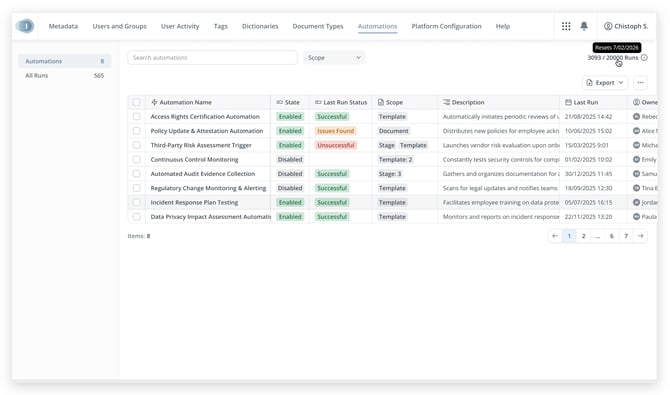Click the Scope column document icon
This screenshot has width=670, height=395.
tap(381, 102)
